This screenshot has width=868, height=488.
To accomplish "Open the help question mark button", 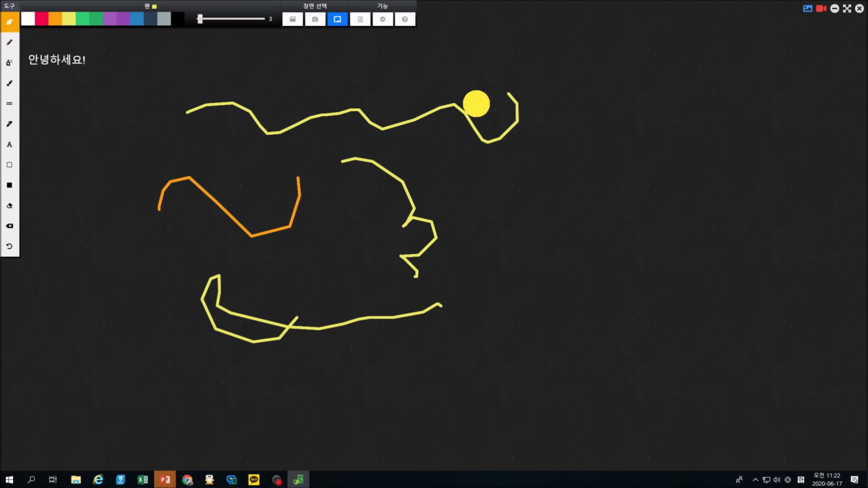I will 405,19.
